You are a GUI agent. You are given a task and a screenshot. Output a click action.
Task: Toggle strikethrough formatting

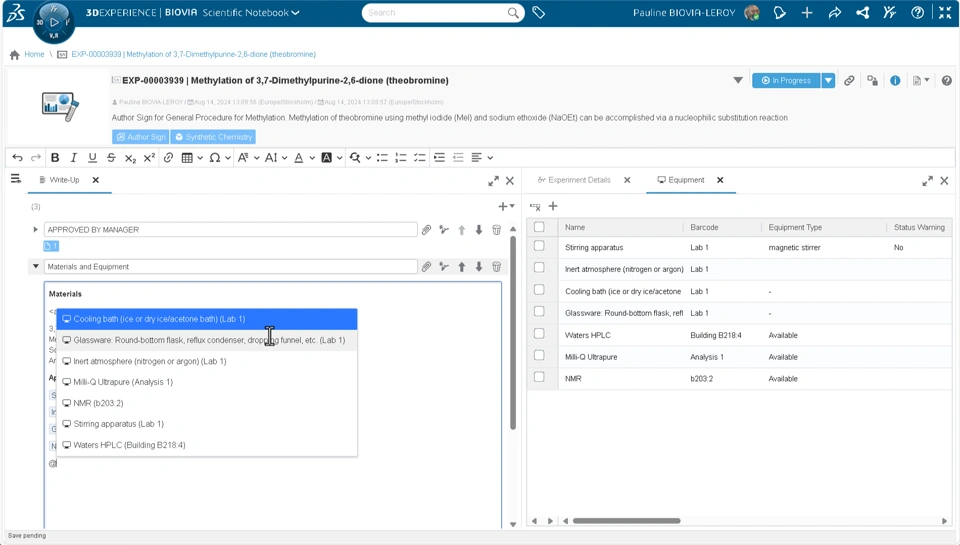coord(111,158)
